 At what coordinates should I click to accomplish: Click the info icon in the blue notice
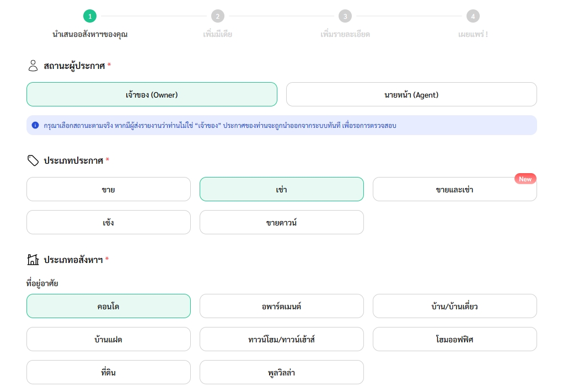(35, 125)
